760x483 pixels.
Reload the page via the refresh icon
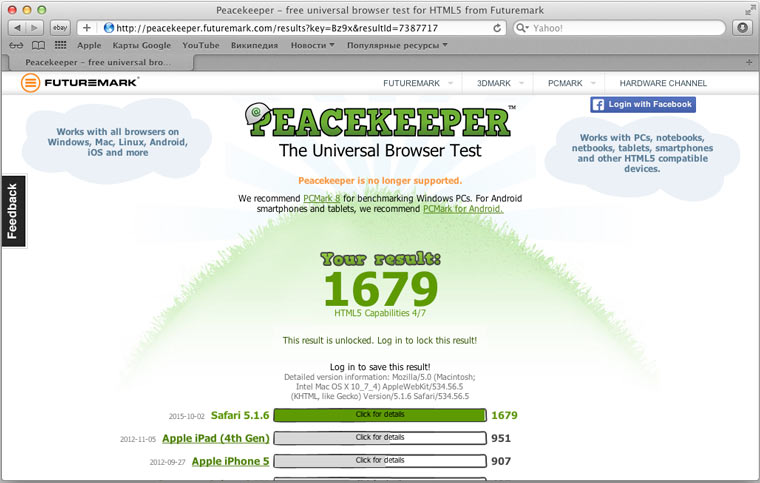click(x=497, y=28)
